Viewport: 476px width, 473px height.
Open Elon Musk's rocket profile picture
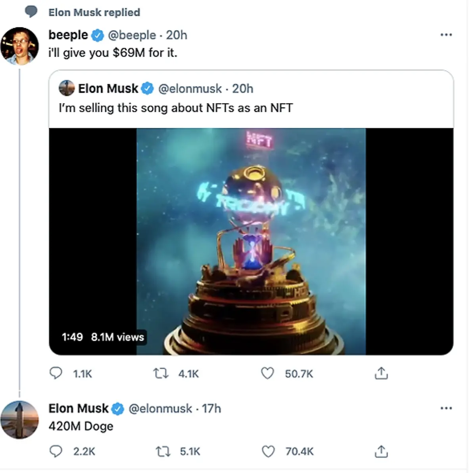(20, 419)
